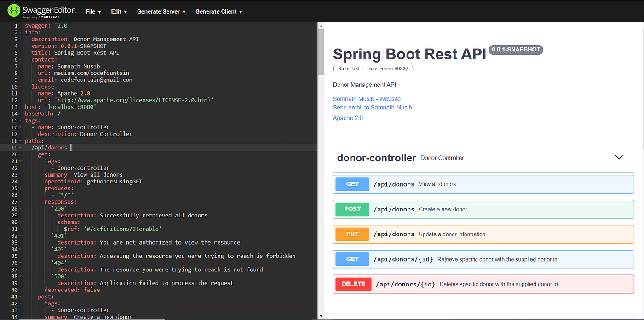Click the Spring Boot Rest API title
Screen dimensions: 644x320
(409, 54)
